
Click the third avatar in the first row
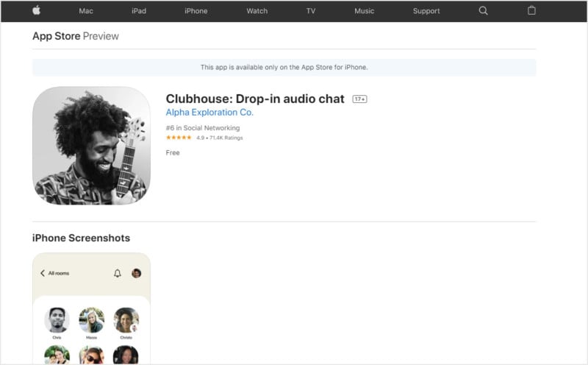coord(126,320)
